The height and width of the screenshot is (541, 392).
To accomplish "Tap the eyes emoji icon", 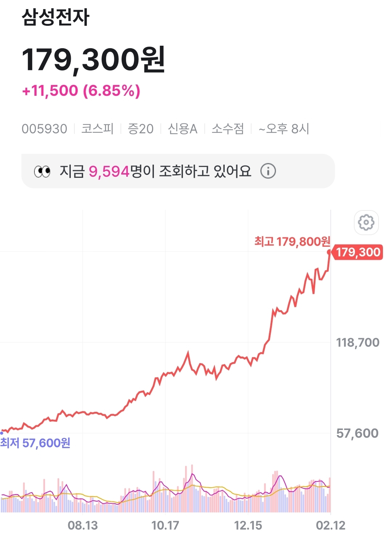I will 42,171.
